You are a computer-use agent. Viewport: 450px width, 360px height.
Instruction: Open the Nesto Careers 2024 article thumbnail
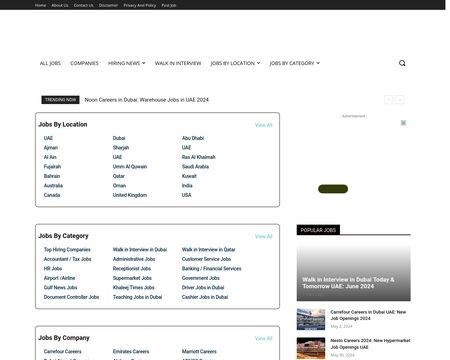point(311,348)
